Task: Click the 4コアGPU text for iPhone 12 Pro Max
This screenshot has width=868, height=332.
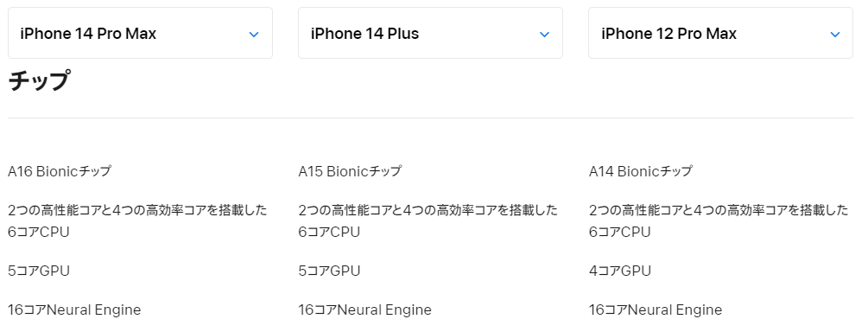Action: pyautogui.click(x=620, y=271)
